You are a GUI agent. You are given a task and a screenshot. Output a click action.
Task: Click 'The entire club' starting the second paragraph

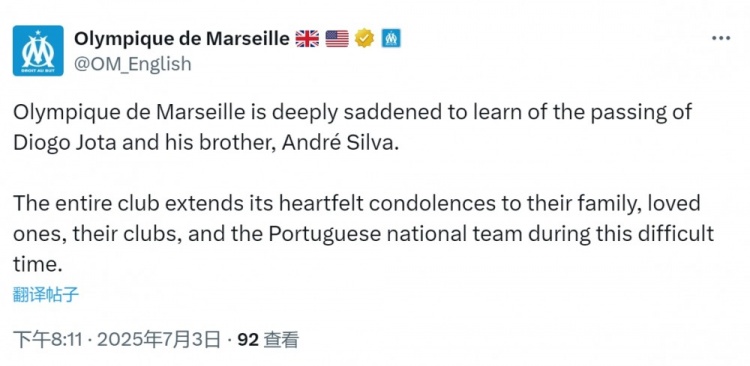click(x=87, y=203)
